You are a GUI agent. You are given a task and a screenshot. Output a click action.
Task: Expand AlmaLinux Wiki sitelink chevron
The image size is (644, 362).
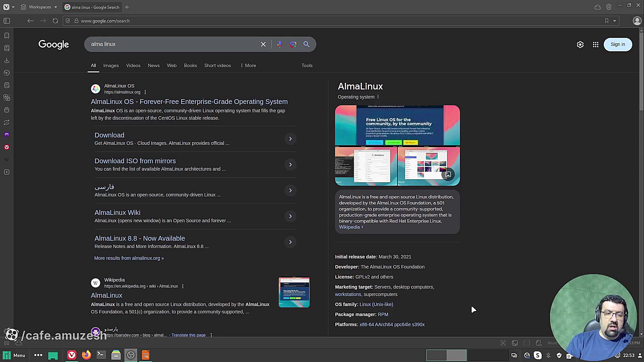point(290,216)
